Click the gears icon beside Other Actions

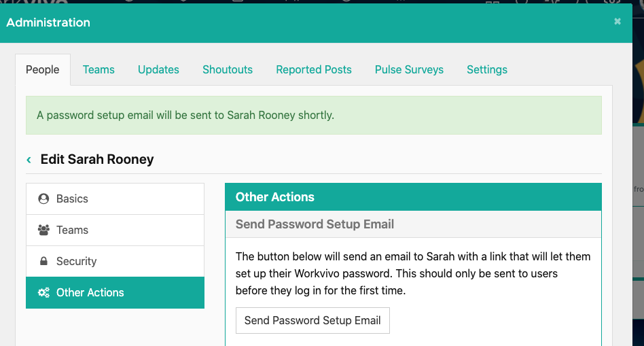(43, 292)
